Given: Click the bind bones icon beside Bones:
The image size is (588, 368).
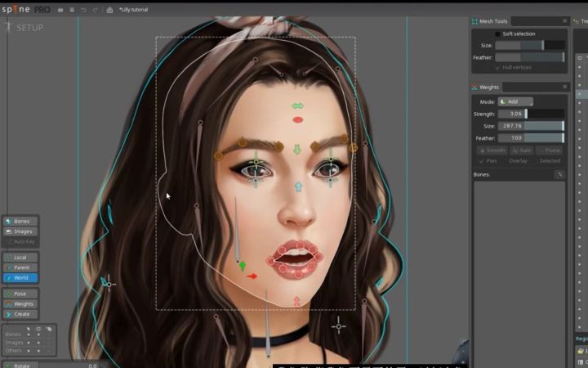Looking at the screenshot, I should [559, 174].
